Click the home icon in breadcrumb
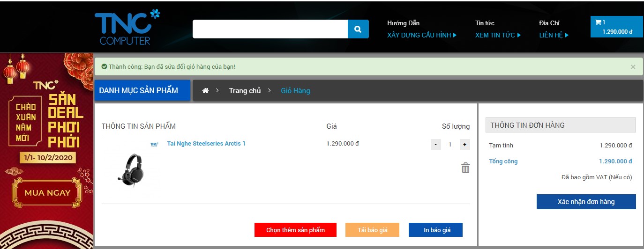Image resolution: width=644 pixels, height=249 pixels. click(x=205, y=91)
